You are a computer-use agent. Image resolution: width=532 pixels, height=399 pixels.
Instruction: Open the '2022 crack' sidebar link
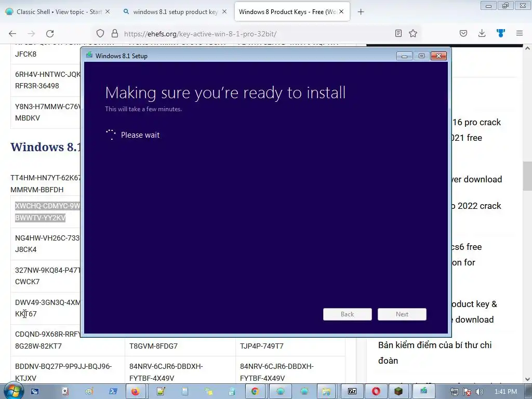click(x=476, y=206)
